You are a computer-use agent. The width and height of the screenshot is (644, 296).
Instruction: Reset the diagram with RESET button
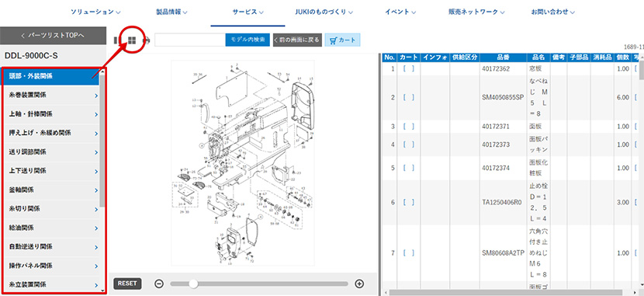tap(127, 284)
